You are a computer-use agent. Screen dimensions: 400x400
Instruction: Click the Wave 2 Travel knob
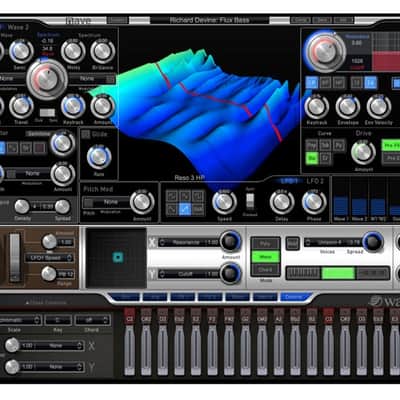click(21, 106)
